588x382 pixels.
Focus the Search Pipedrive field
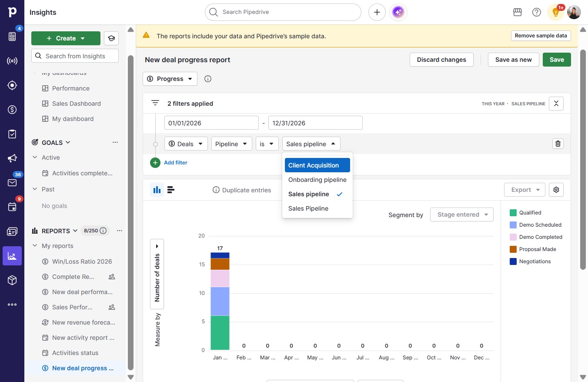(x=283, y=12)
